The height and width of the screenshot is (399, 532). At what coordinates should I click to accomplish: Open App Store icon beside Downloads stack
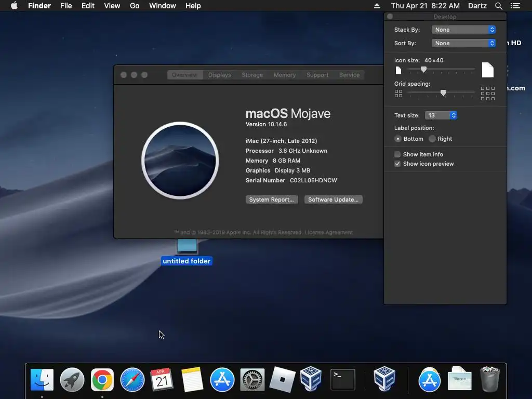(430, 380)
